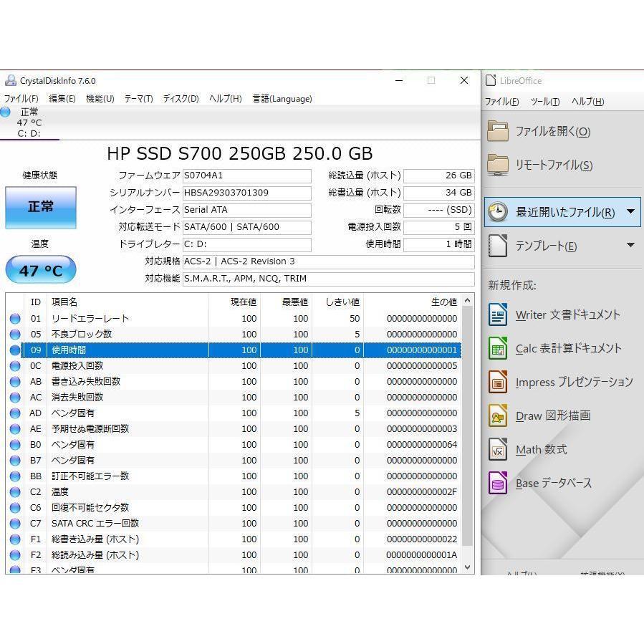Click the Calc 表計算ドキュメント icon
Image resolution: width=644 pixels, height=644 pixels.
point(498,348)
